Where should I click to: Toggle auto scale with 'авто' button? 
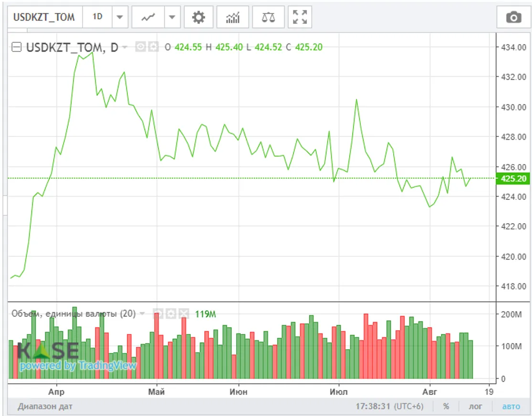[511, 406]
